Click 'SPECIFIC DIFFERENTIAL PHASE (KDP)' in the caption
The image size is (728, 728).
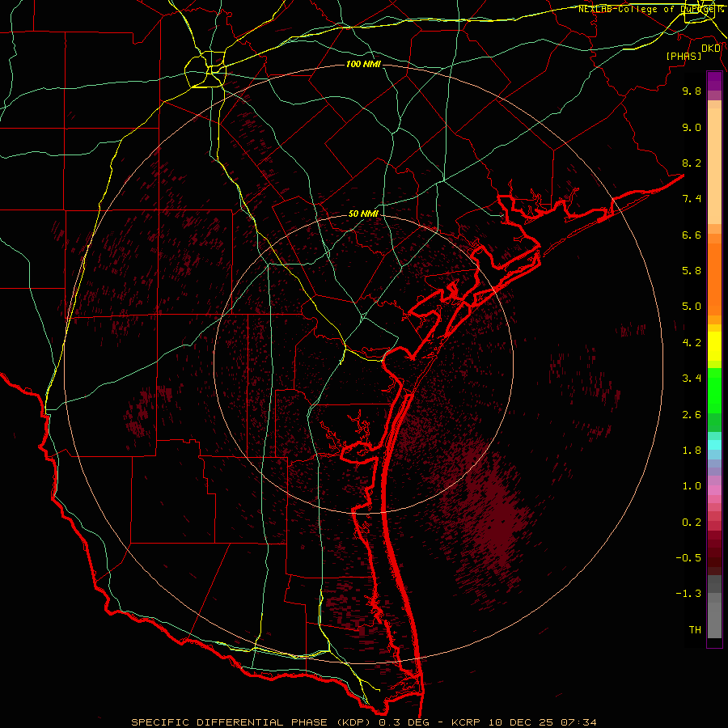(x=252, y=722)
